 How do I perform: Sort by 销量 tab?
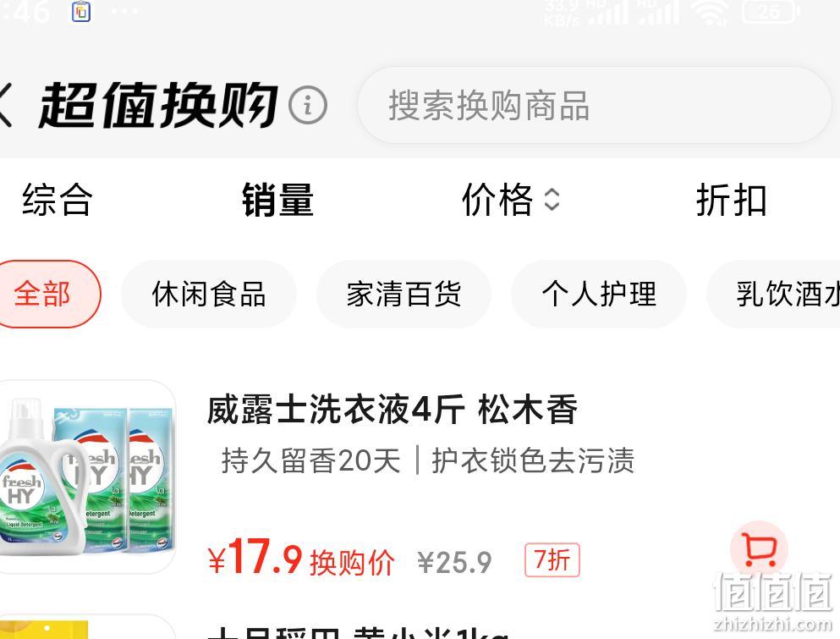(x=277, y=200)
